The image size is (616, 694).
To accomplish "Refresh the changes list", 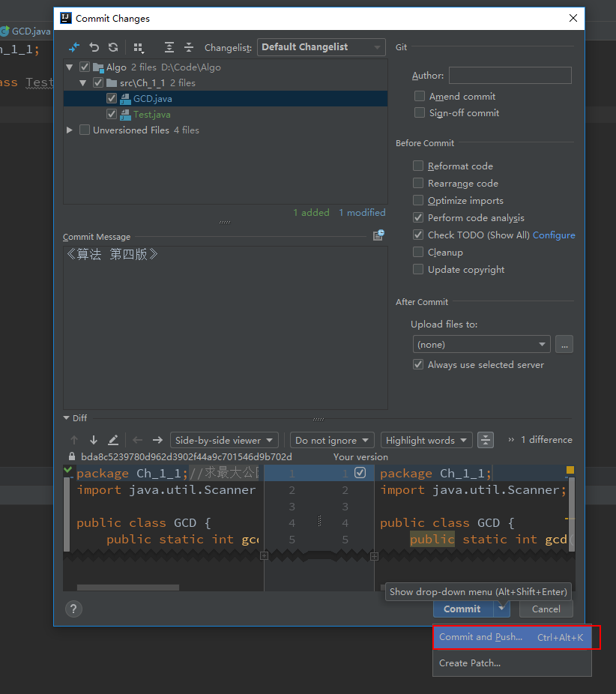I will (113, 47).
